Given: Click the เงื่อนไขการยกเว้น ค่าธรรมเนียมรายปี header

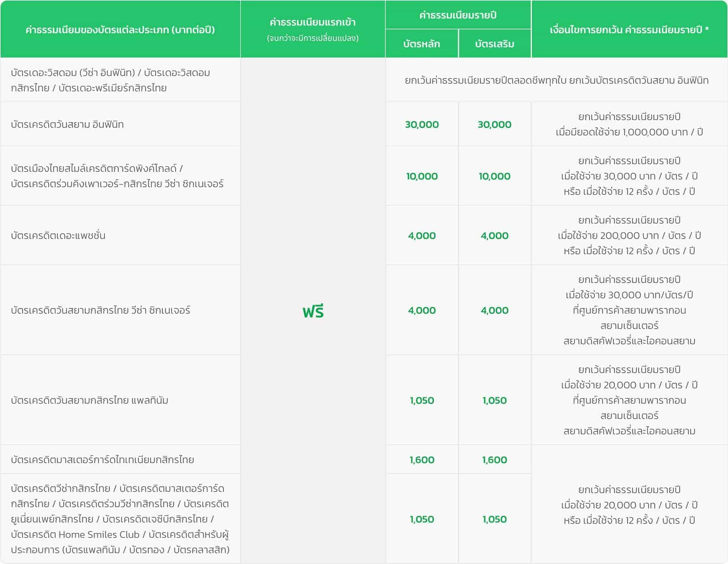Looking at the screenshot, I should tap(629, 30).
